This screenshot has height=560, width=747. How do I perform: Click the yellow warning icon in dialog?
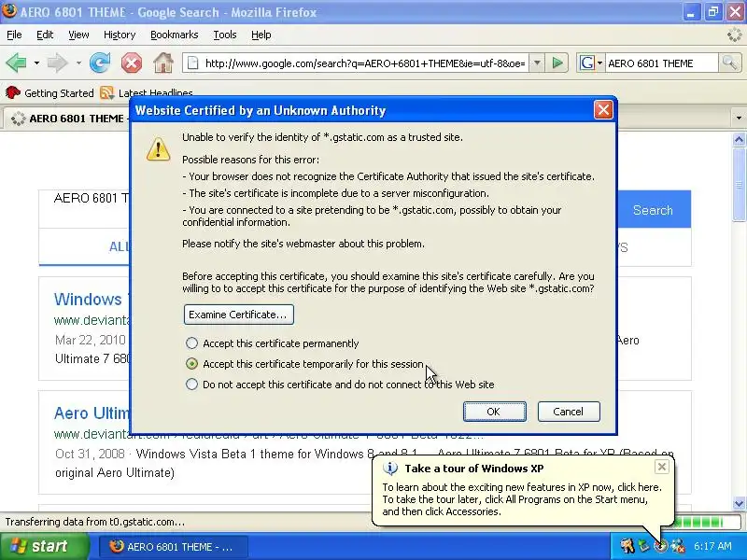point(158,149)
